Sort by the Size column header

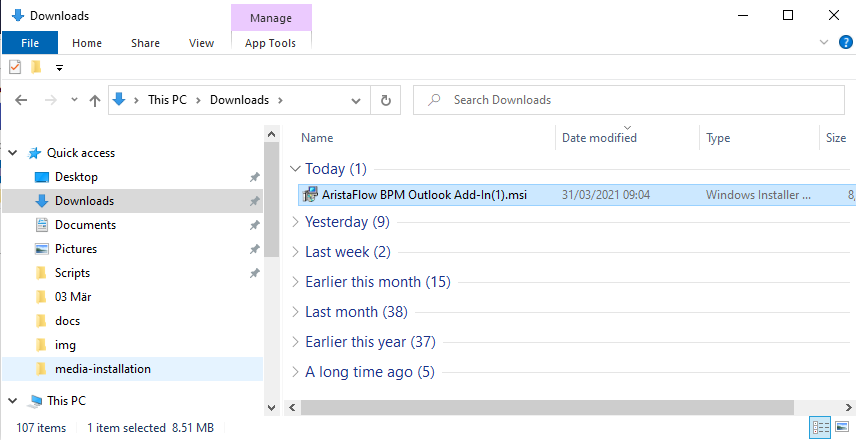coord(836,138)
